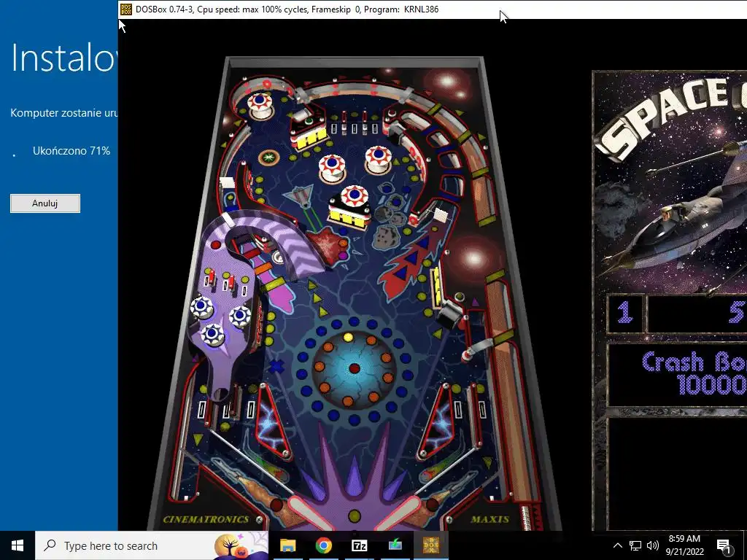Open the installer app icon in taskbar
The width and height of the screenshot is (747, 560).
tap(395, 545)
